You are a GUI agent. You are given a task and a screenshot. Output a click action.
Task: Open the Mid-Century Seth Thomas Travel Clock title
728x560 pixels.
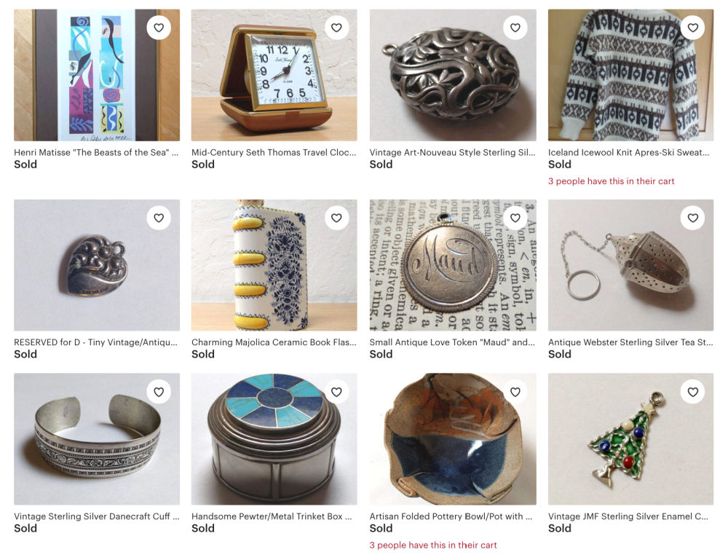click(274, 152)
